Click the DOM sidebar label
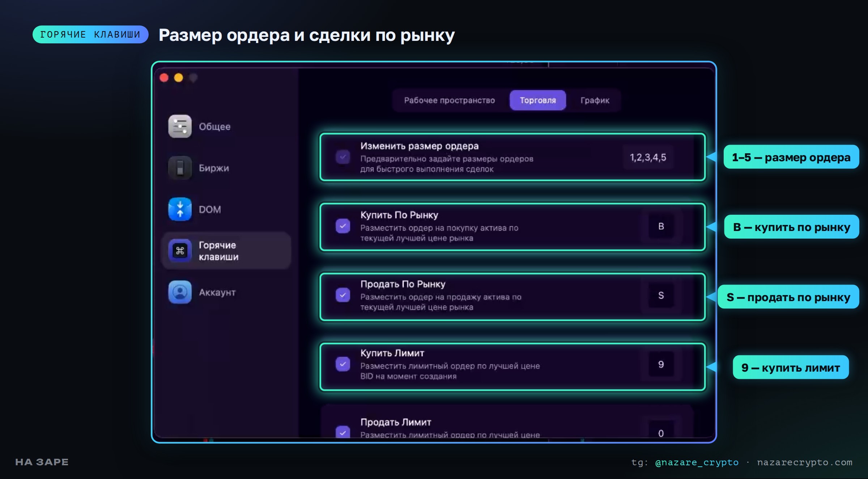Screen dimensions: 868x479 coord(210,209)
